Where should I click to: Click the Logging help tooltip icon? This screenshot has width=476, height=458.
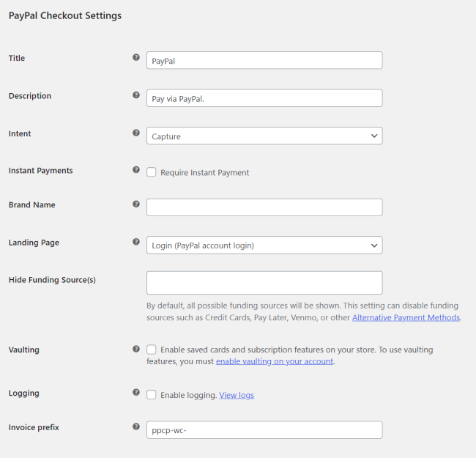click(x=136, y=393)
